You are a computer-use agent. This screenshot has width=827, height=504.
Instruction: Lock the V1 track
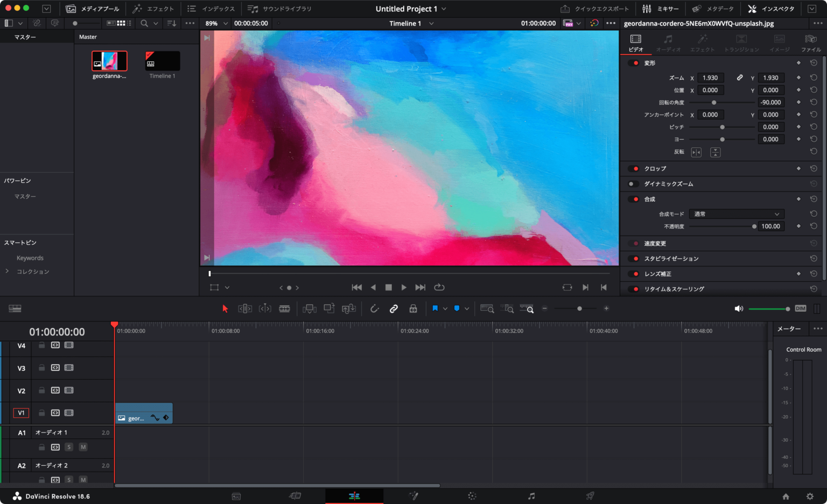pyautogui.click(x=41, y=413)
